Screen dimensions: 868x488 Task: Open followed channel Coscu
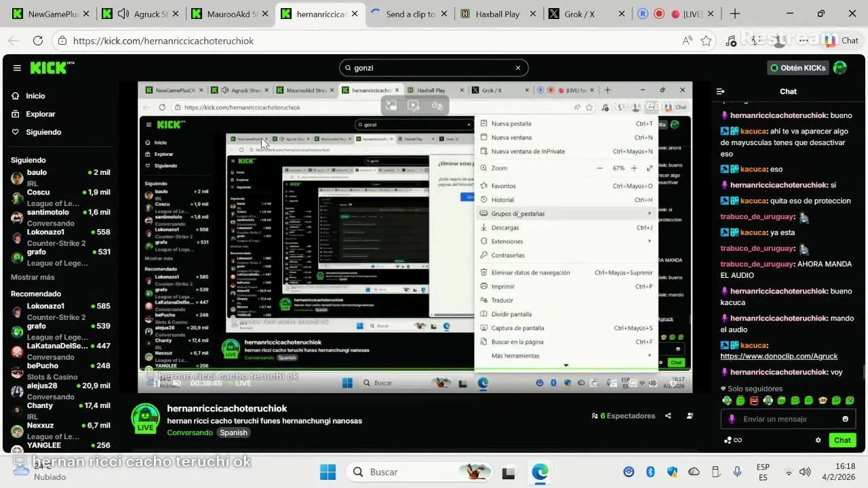click(x=60, y=197)
